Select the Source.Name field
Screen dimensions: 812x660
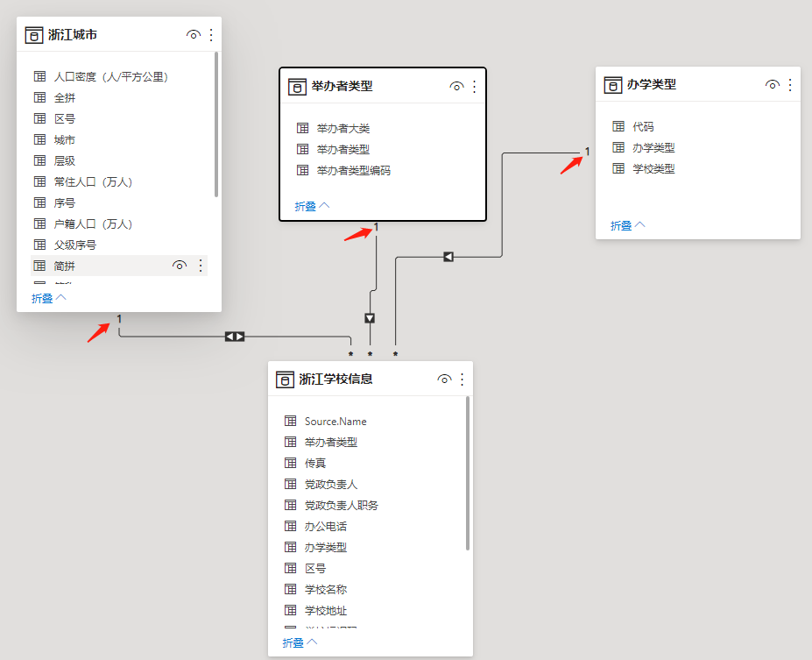point(335,421)
